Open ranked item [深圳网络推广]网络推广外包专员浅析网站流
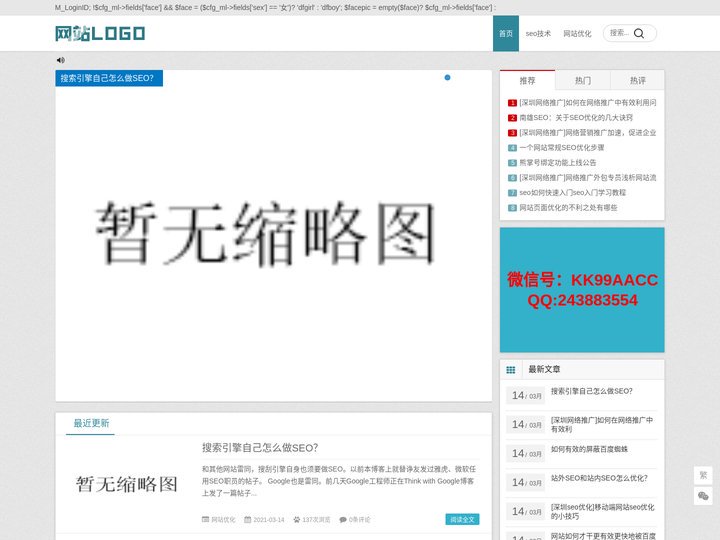Screen dimensions: 720x540 [x=588, y=178]
